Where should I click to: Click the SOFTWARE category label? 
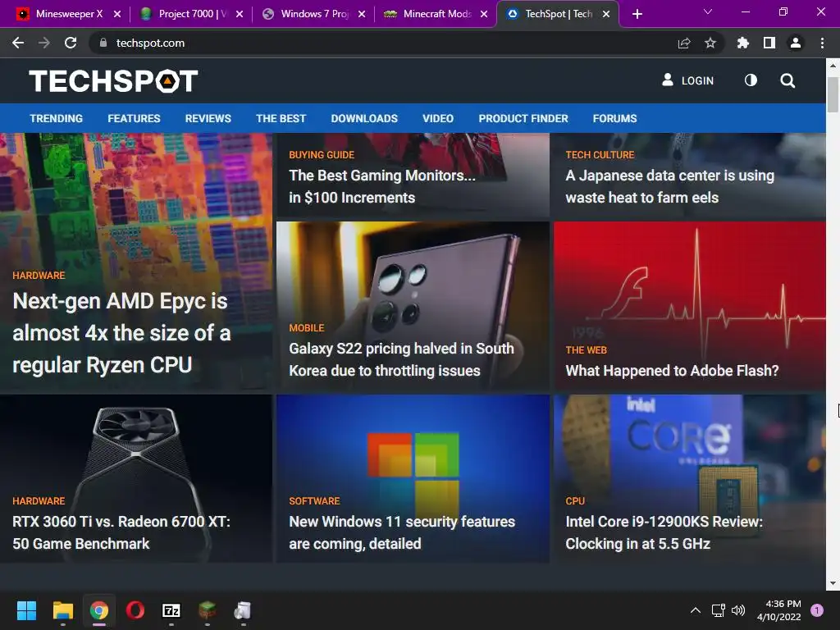point(314,501)
